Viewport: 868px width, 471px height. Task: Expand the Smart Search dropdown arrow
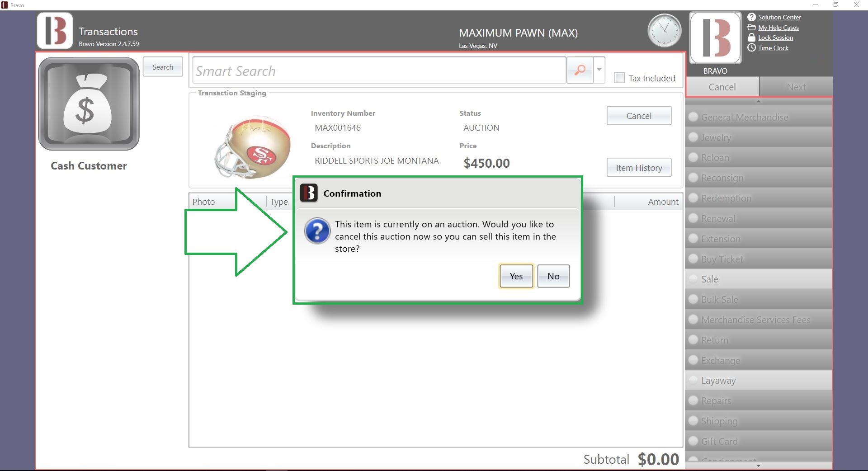pos(599,70)
